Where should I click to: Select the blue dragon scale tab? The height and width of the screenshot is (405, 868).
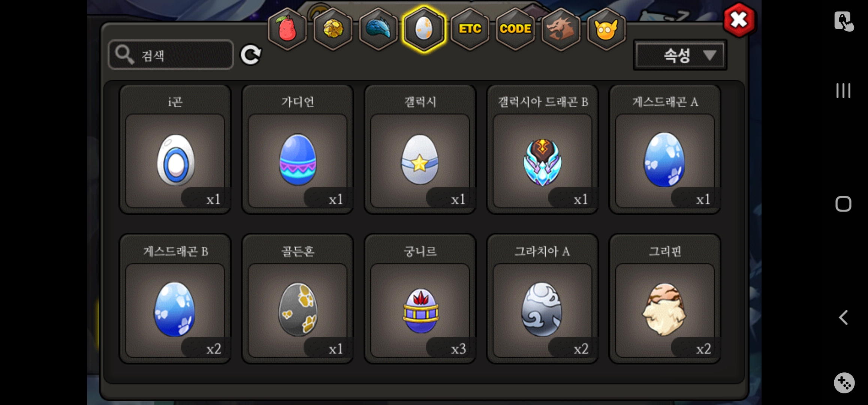click(x=379, y=29)
